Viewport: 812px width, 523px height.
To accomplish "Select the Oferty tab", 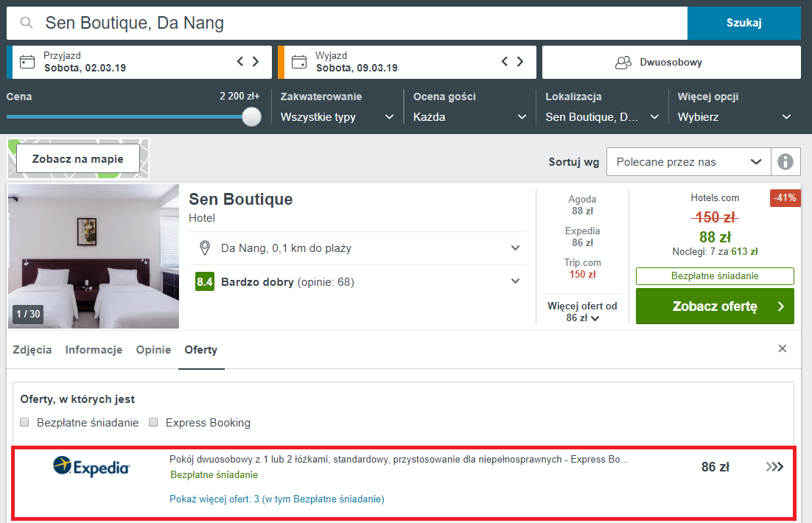I will 201,350.
